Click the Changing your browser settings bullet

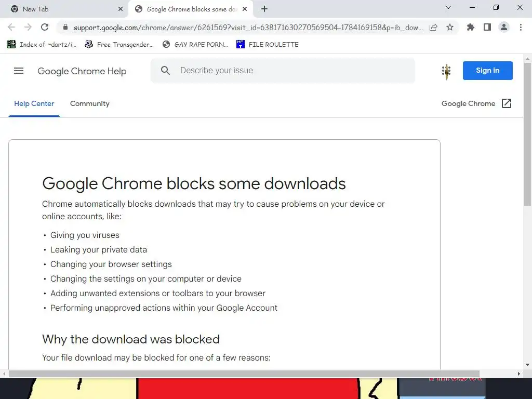(x=111, y=264)
